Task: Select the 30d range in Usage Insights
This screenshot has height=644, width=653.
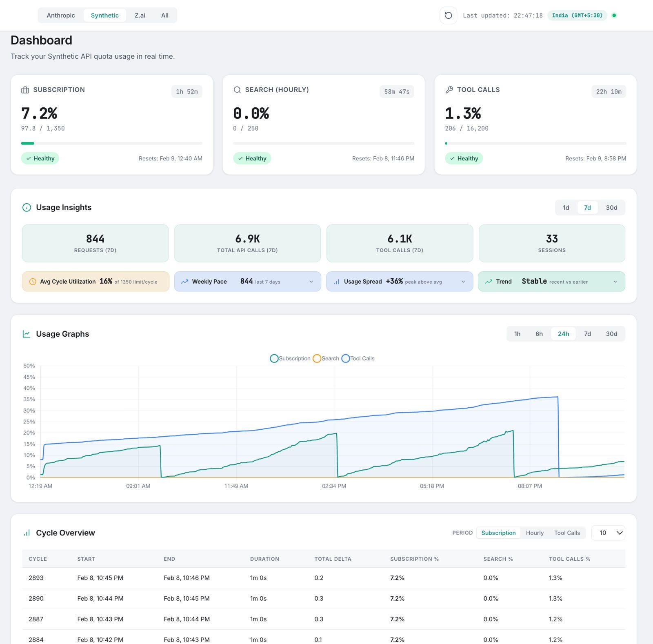Action: (x=611, y=208)
